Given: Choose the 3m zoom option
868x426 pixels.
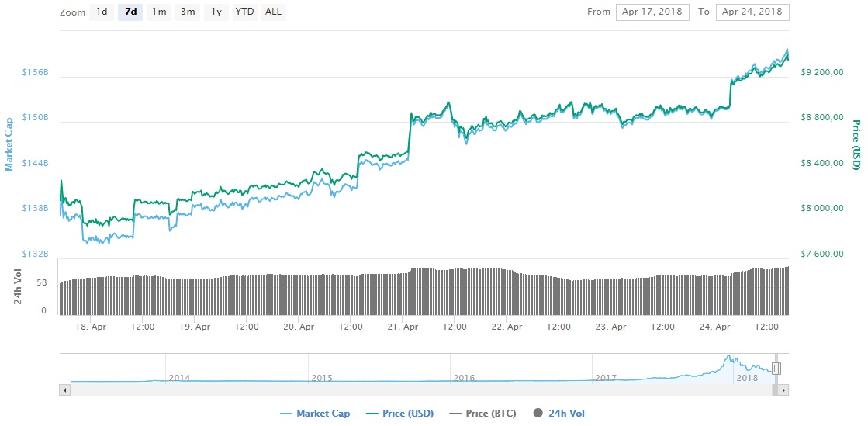Looking at the screenshot, I should click(188, 12).
